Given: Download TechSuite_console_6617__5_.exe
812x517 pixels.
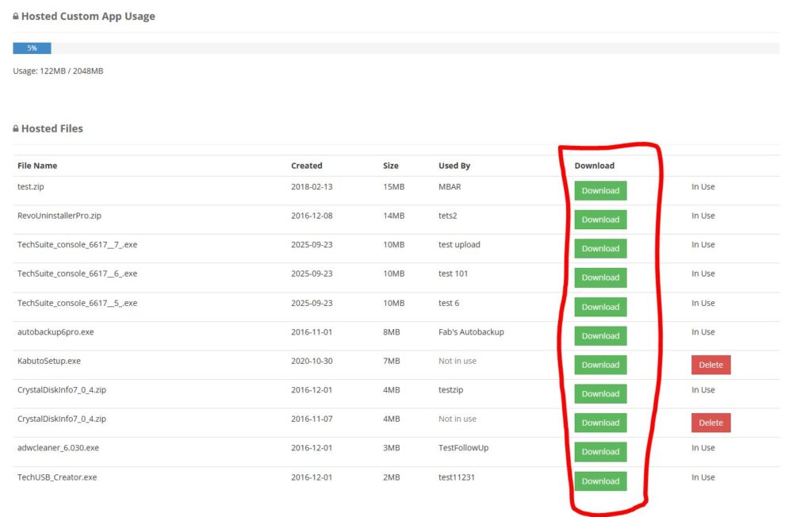Looking at the screenshot, I should tap(600, 307).
